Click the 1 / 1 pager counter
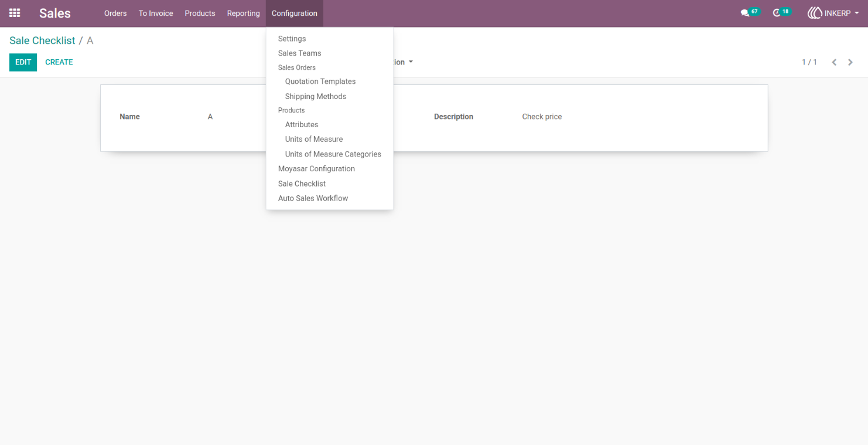 pyautogui.click(x=809, y=62)
